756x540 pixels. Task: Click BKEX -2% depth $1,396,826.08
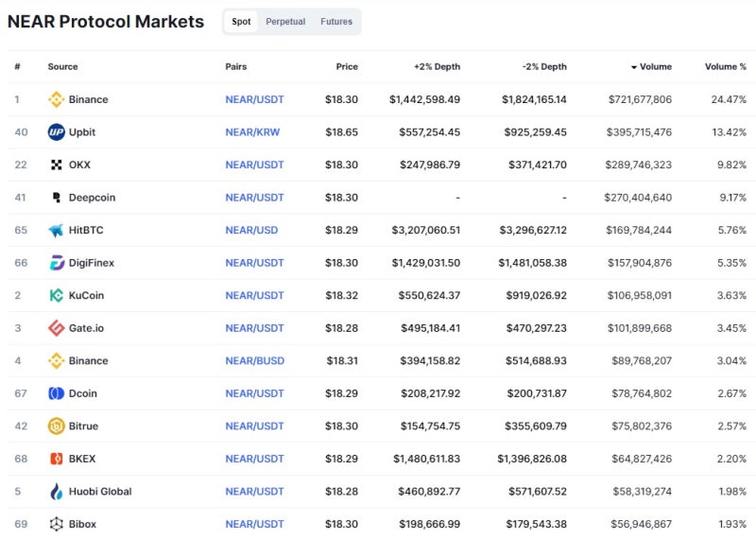coord(532,459)
